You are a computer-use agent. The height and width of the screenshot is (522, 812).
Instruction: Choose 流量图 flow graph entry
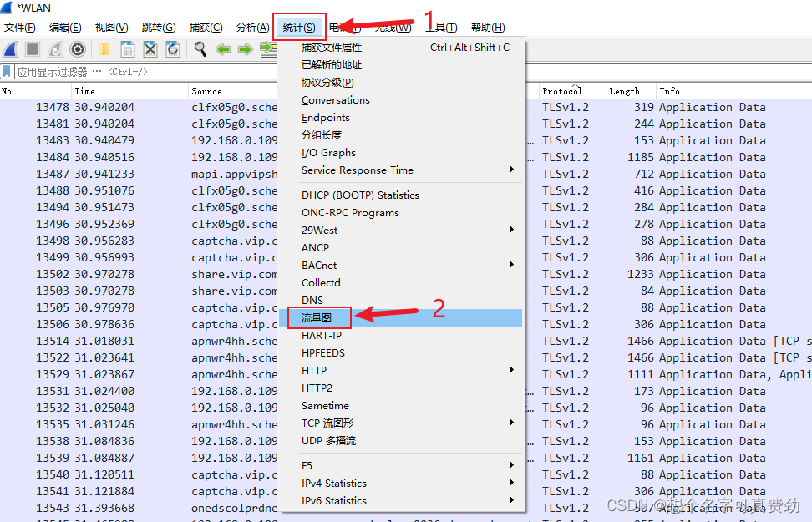pyautogui.click(x=401, y=318)
